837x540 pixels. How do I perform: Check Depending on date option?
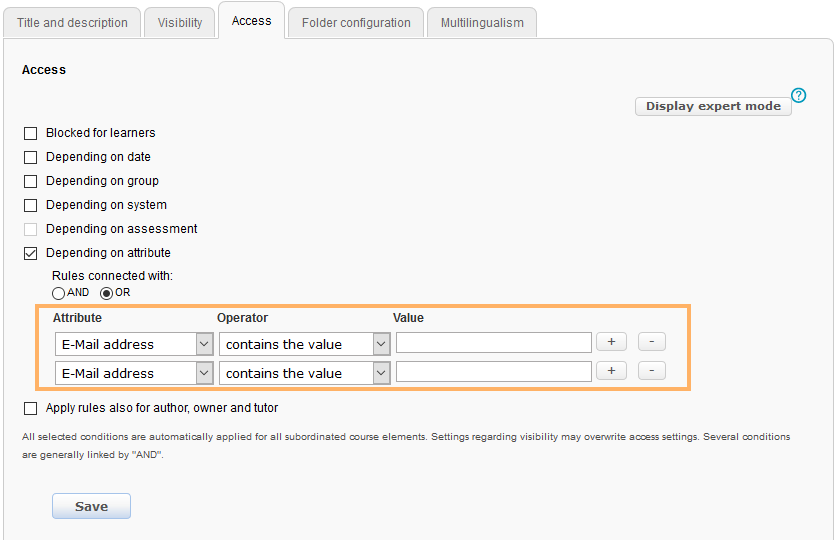tap(30, 157)
